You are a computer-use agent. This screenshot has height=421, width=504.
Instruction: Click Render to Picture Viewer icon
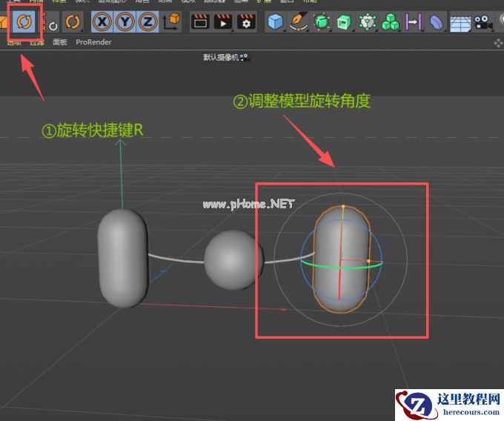click(x=223, y=22)
